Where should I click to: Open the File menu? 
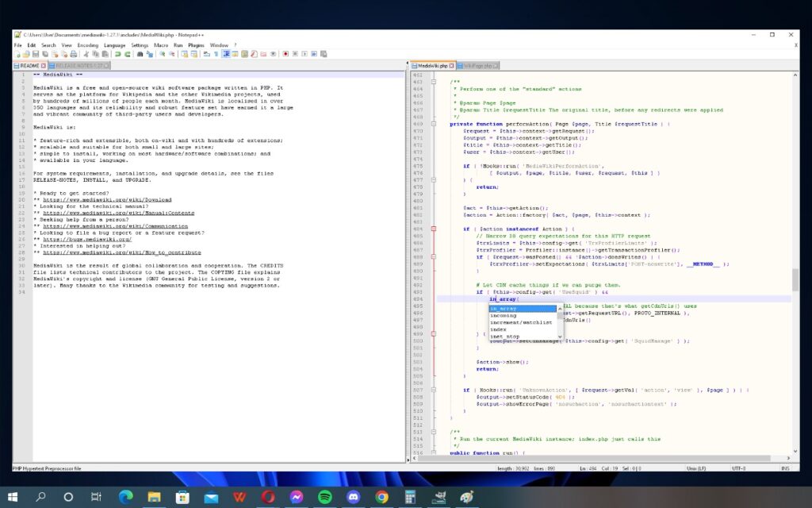[x=18, y=45]
